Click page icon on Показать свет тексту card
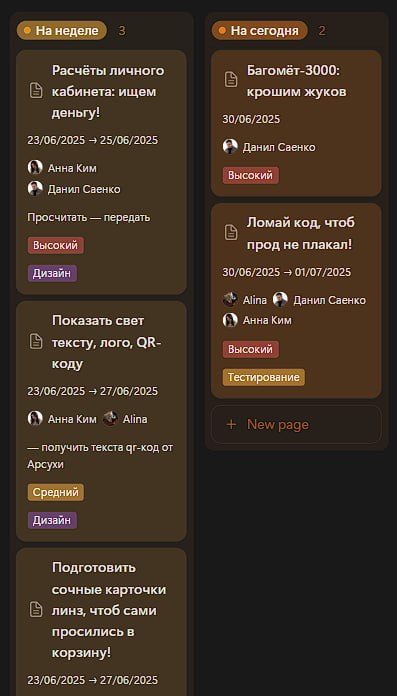Viewport: 397px width, 696px height. tap(36, 341)
